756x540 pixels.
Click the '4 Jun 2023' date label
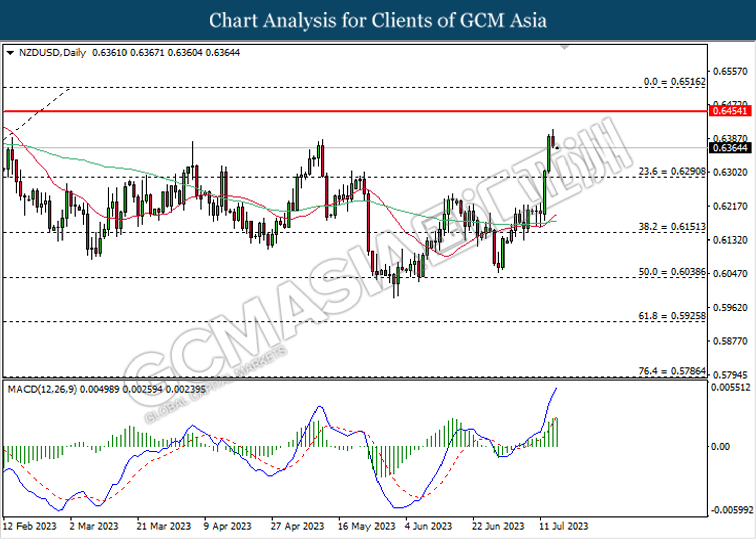coord(428,526)
